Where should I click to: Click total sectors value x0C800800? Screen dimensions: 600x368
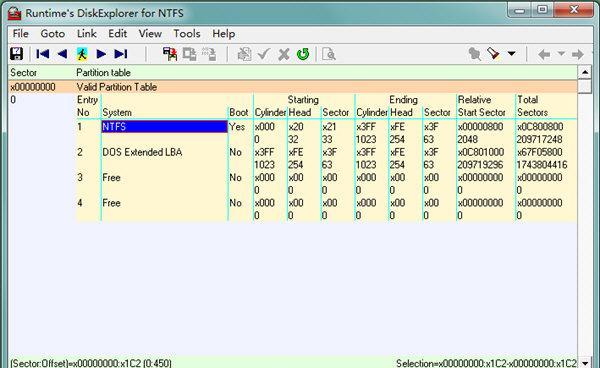point(540,127)
